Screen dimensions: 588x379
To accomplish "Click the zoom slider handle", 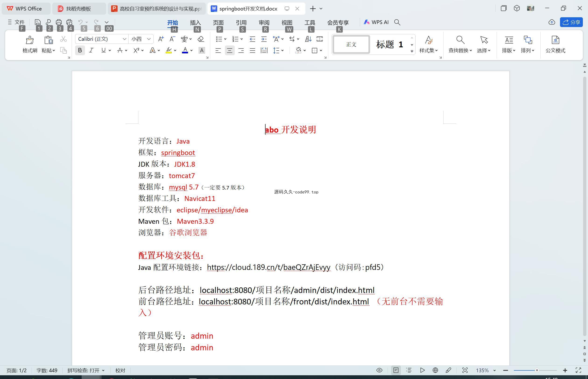I will point(537,370).
